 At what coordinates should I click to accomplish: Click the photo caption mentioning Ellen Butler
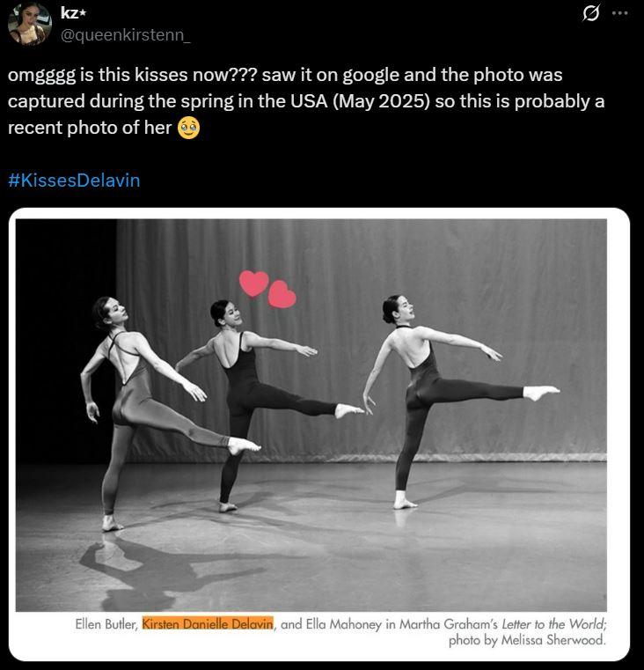click(340, 631)
